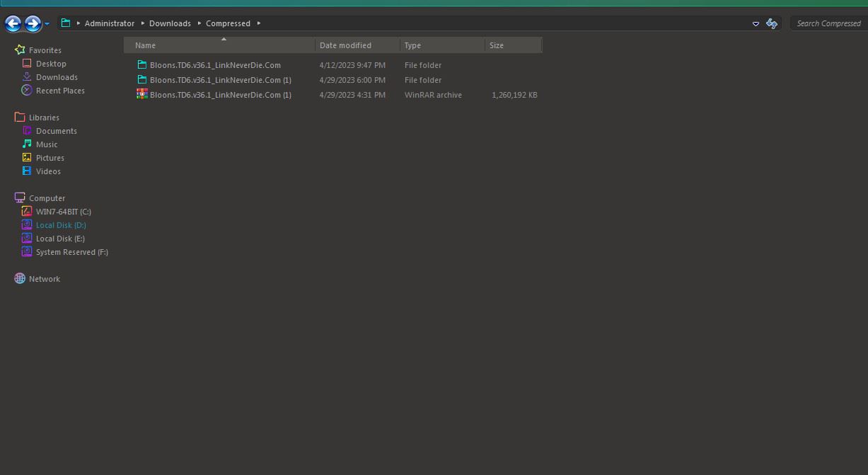Click the date 4/12/2023 9:47 PM
The image size is (868, 475).
click(352, 65)
